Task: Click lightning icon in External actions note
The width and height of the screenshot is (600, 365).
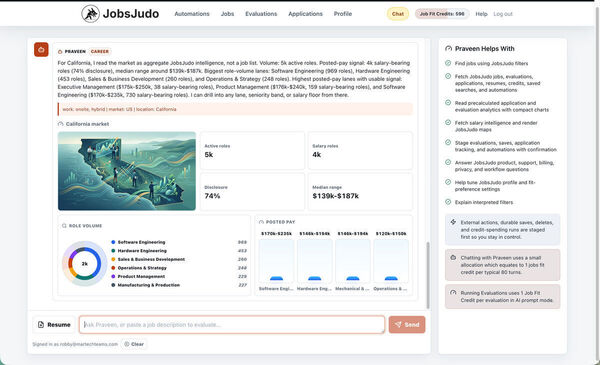Action: (x=453, y=222)
